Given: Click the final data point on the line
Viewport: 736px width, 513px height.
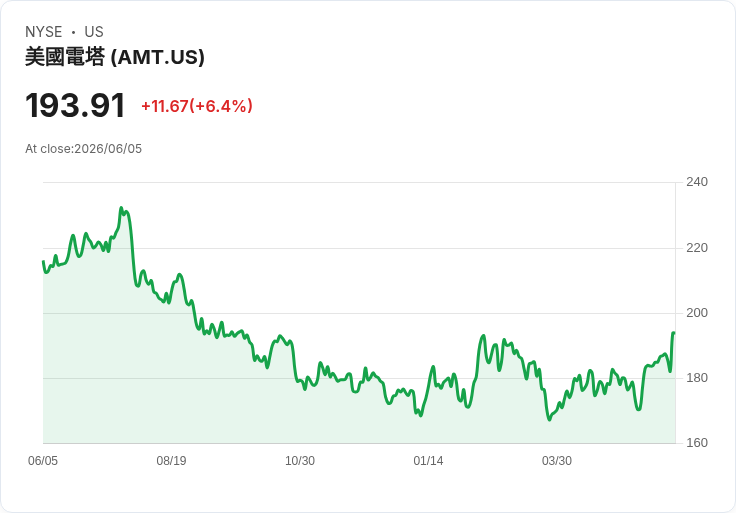Looking at the screenshot, I should (x=674, y=333).
